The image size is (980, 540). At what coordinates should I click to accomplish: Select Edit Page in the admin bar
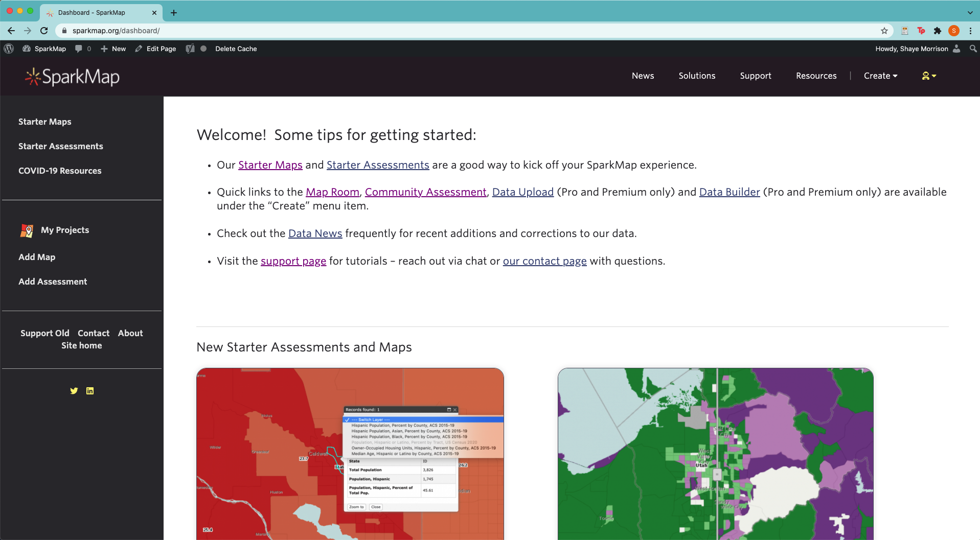[x=156, y=49]
